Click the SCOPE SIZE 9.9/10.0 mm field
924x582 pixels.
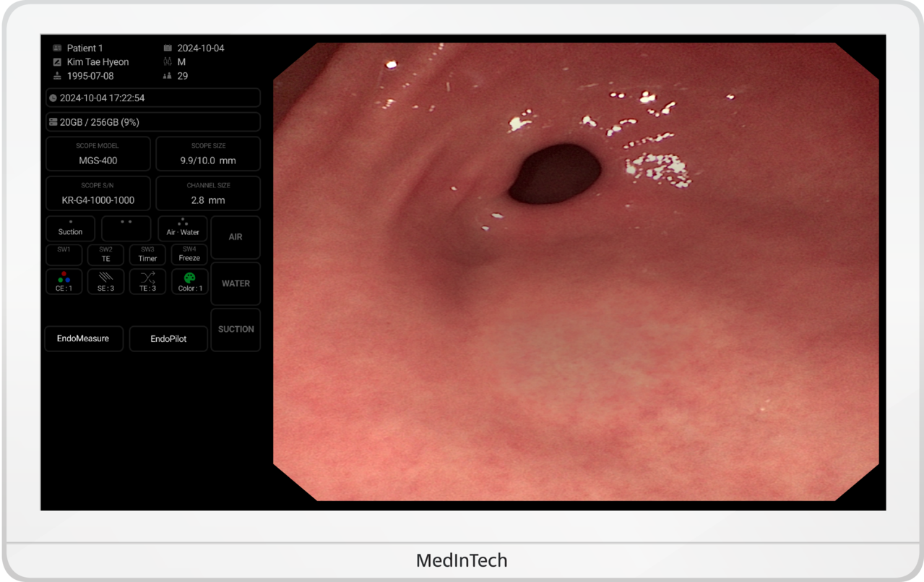(208, 154)
